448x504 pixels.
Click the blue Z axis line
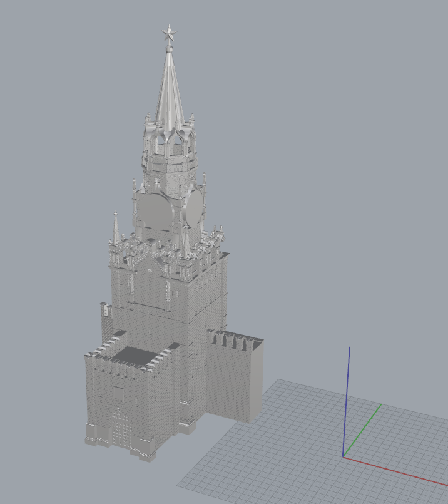click(x=346, y=401)
